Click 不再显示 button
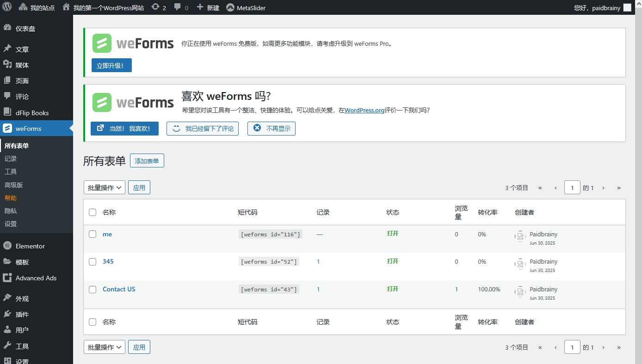This screenshot has height=364, width=642. click(272, 129)
